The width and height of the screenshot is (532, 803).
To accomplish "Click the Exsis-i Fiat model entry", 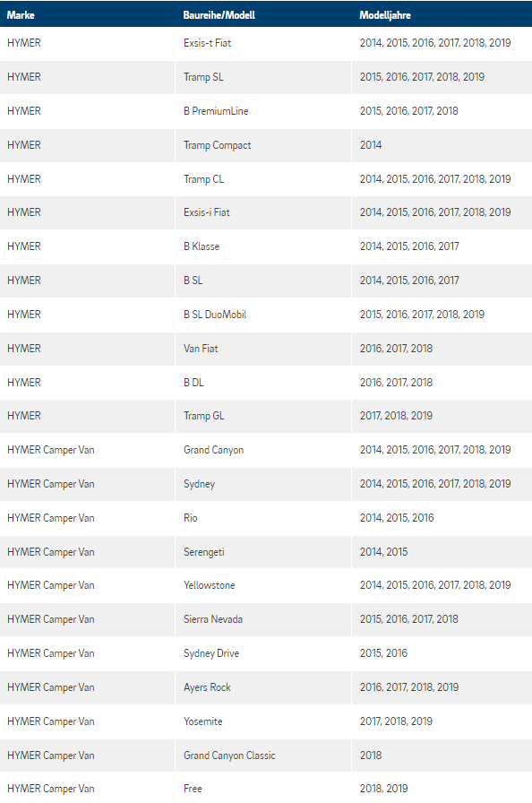I will click(x=207, y=212).
